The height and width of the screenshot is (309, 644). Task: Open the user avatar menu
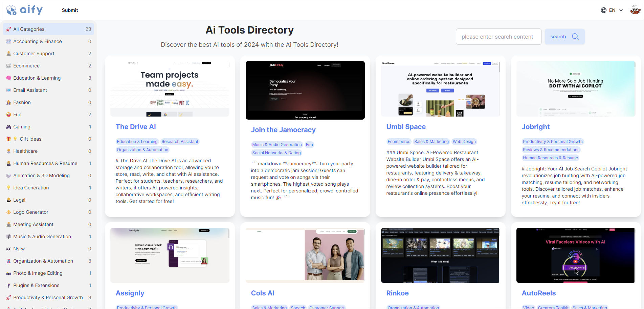point(635,10)
